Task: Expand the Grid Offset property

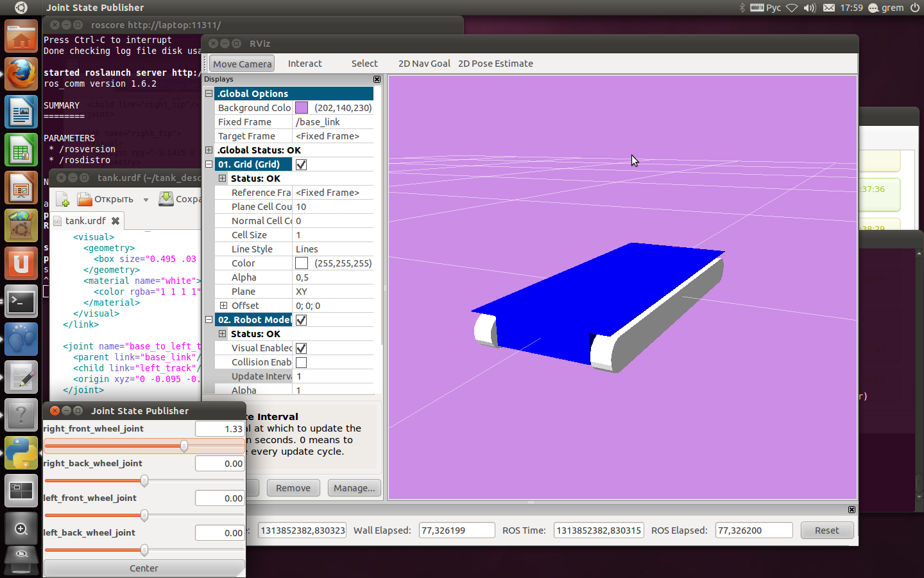Action: (x=223, y=306)
